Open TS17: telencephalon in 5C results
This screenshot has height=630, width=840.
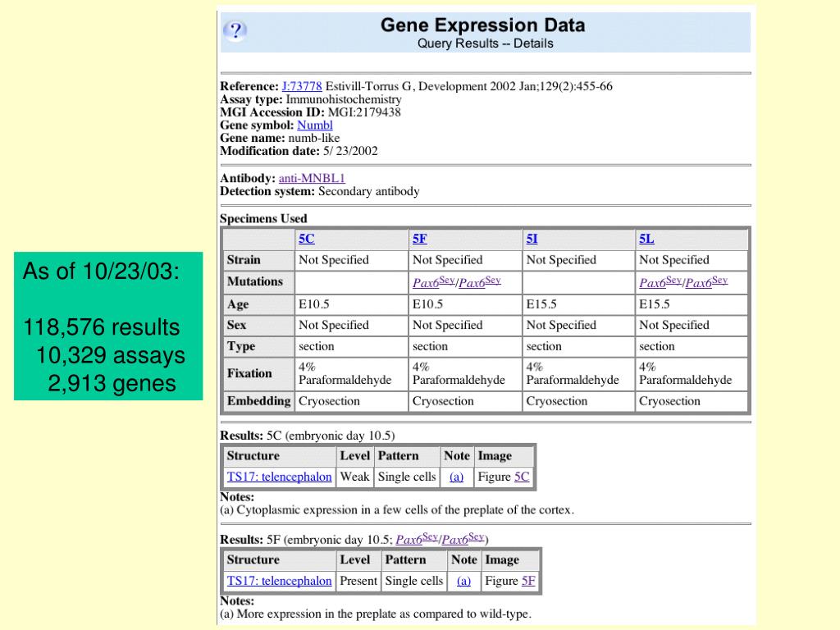pos(279,477)
